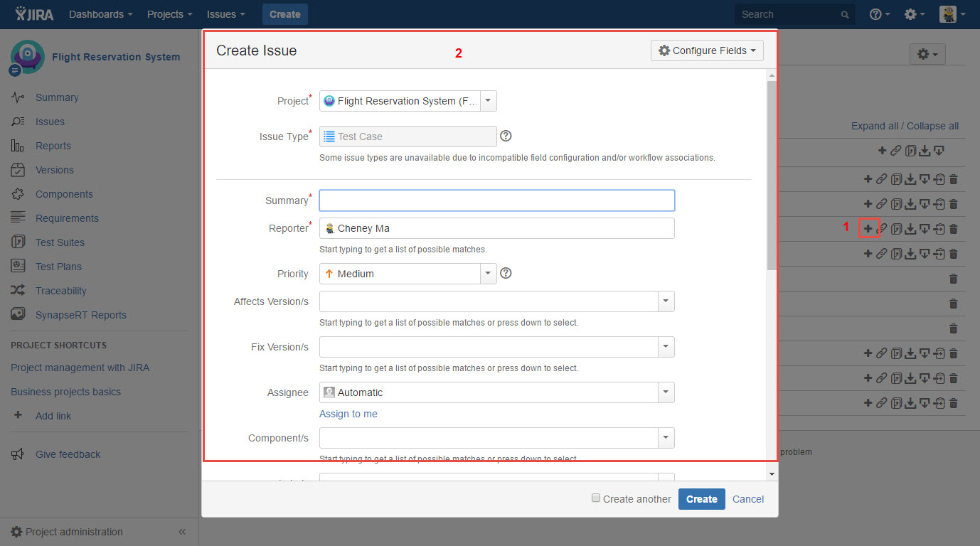
Task: Open the user avatar profile menu
Action: 952,14
